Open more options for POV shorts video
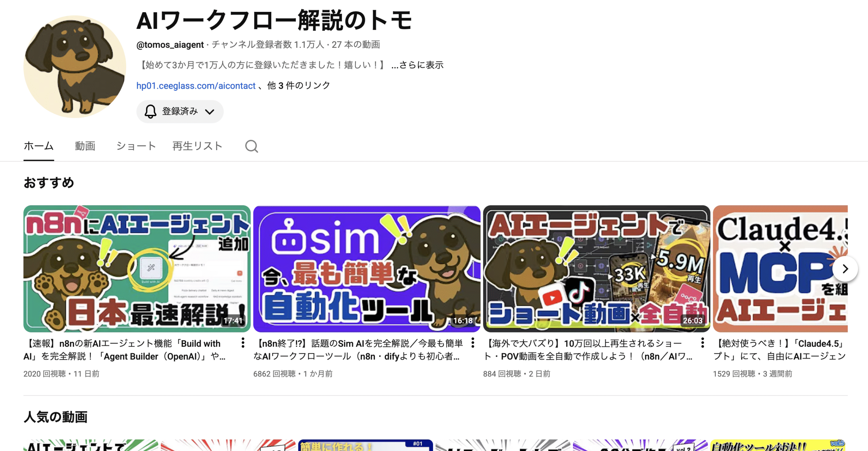Viewport: 868px width, 451px height. 703,343
